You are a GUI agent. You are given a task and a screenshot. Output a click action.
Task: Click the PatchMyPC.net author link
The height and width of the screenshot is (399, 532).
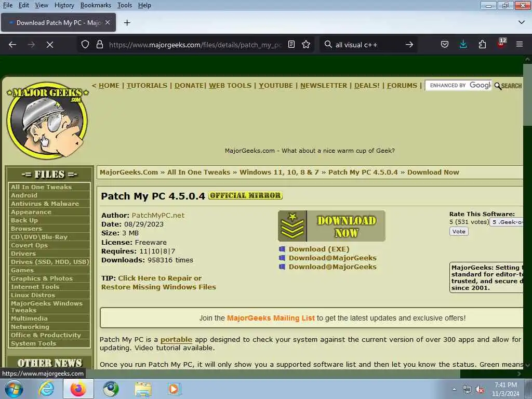tap(158, 215)
